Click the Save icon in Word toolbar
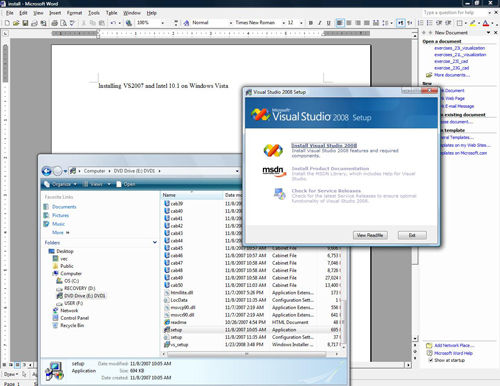This screenshot has width=500, height=386. coord(25,23)
